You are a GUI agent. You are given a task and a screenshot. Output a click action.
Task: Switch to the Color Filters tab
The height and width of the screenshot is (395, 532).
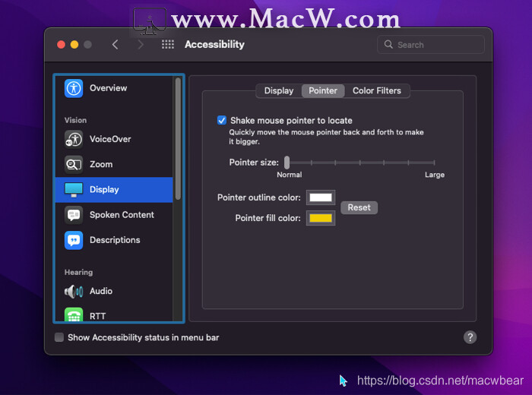pos(377,91)
